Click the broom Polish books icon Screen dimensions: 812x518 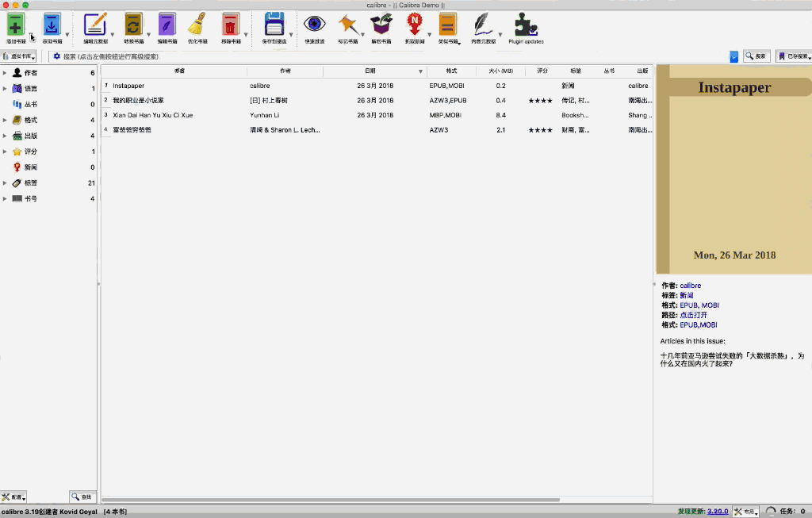click(x=197, y=25)
